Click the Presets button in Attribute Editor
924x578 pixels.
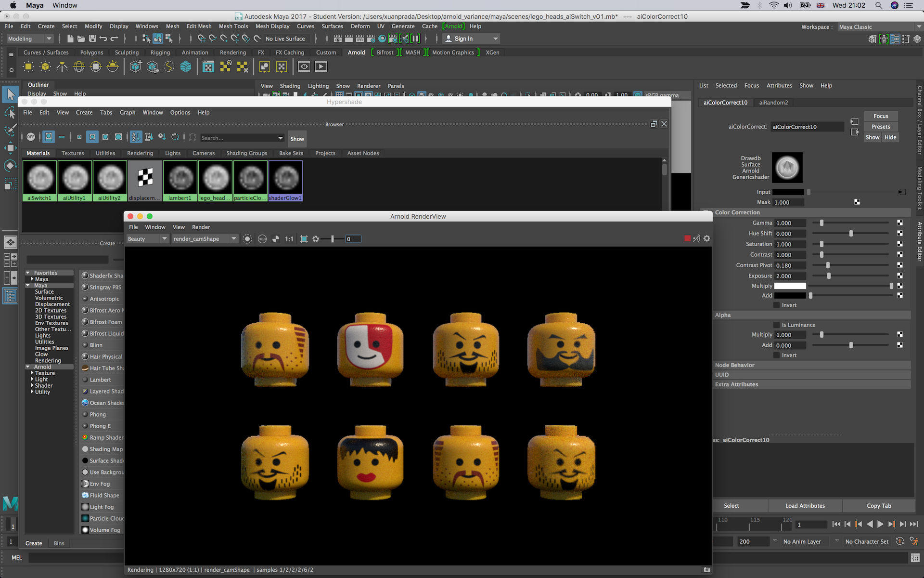tap(881, 127)
